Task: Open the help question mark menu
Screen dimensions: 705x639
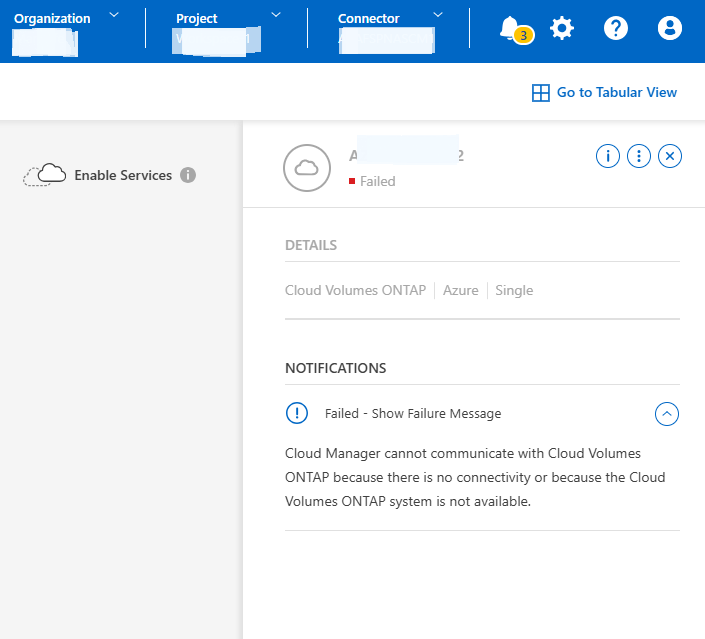Action: (x=616, y=28)
